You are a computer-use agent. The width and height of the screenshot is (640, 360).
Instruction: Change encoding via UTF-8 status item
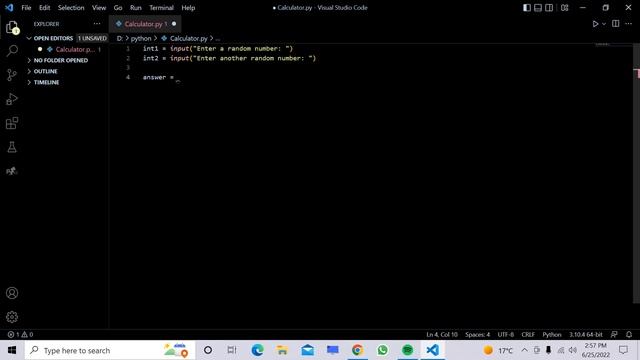pyautogui.click(x=505, y=334)
